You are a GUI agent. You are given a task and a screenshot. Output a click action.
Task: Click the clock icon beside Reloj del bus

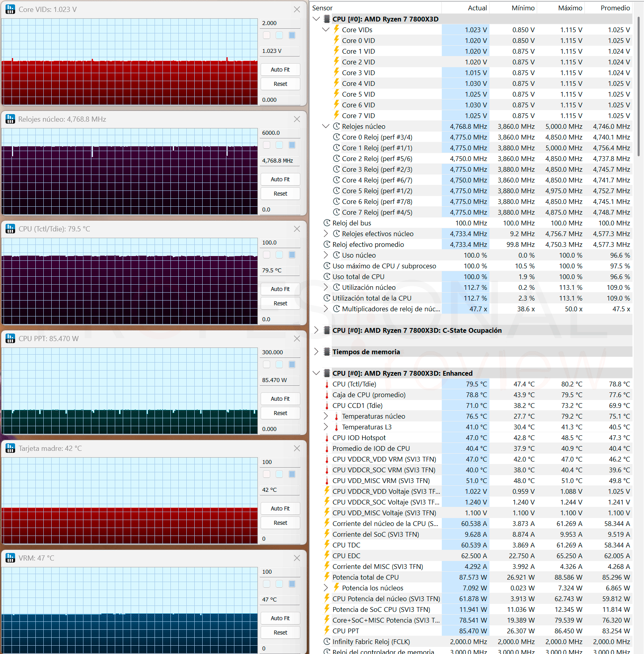pos(327,223)
